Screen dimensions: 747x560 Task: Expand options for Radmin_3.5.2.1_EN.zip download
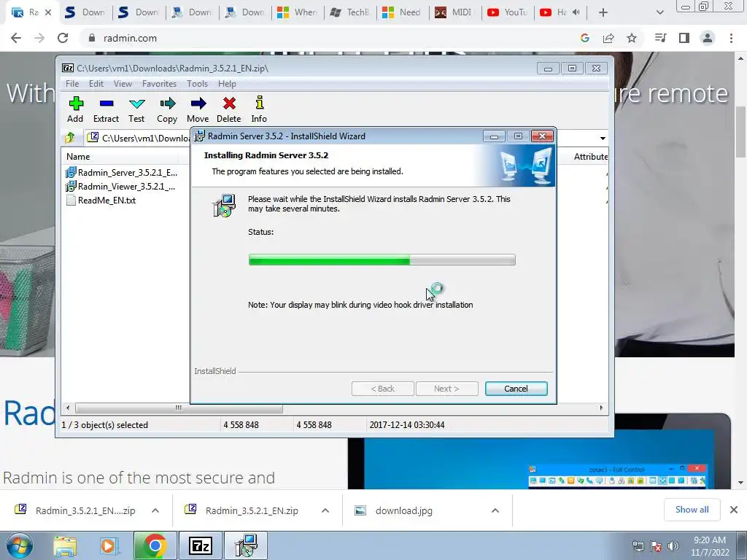[325, 510]
